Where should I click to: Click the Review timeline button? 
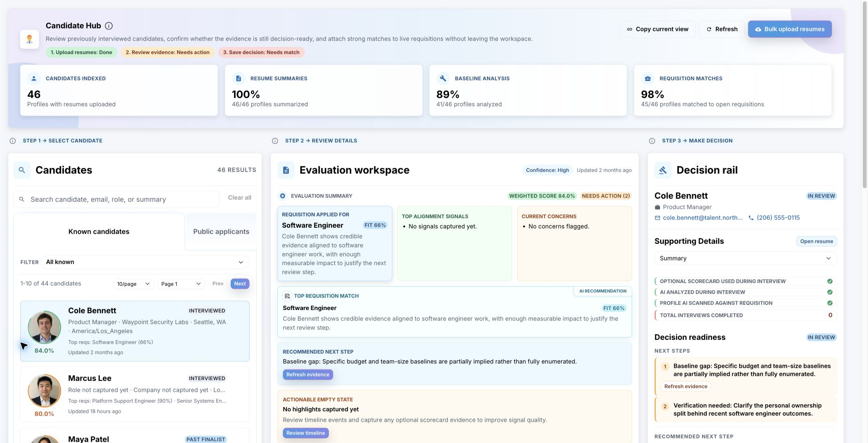306,433
